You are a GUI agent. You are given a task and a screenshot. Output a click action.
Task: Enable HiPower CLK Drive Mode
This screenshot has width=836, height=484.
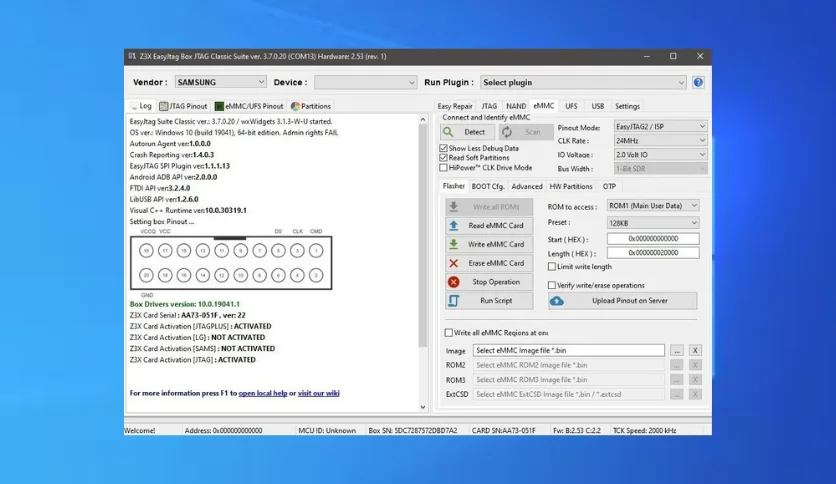443,167
